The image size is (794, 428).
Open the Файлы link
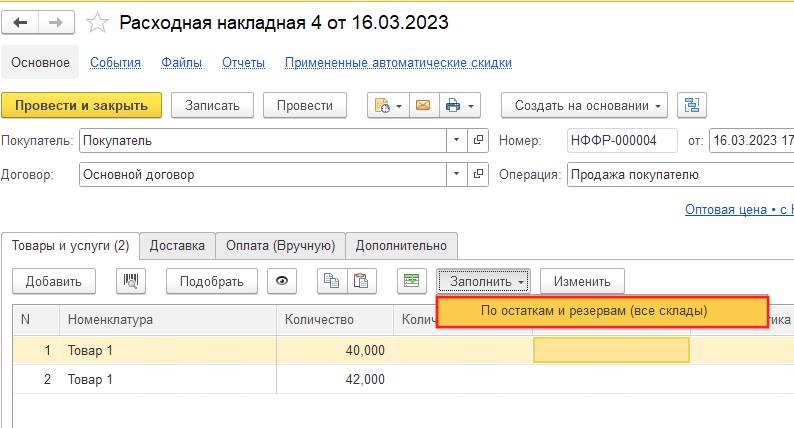[181, 63]
